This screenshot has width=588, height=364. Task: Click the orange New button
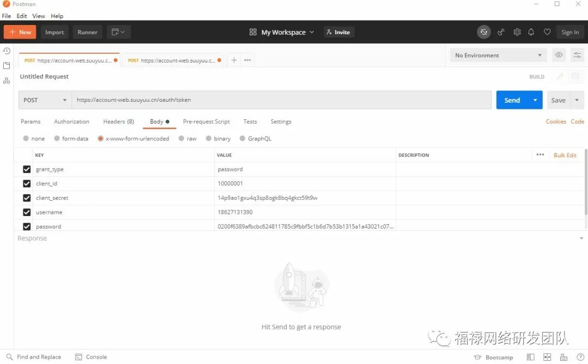click(x=20, y=32)
